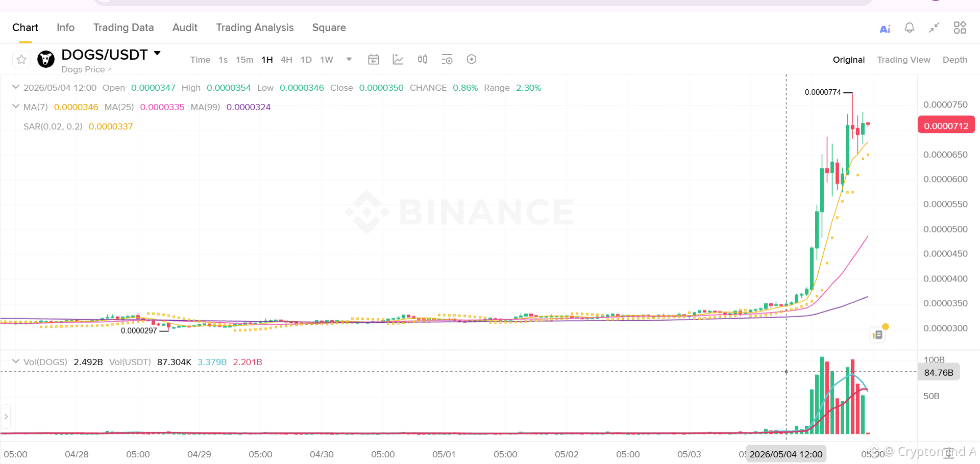The width and height of the screenshot is (980, 464).
Task: Click the news note icon on chart
Action: (877, 334)
